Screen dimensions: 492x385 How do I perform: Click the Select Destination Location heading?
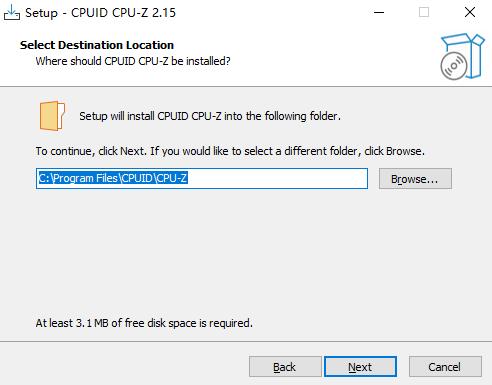pos(97,45)
